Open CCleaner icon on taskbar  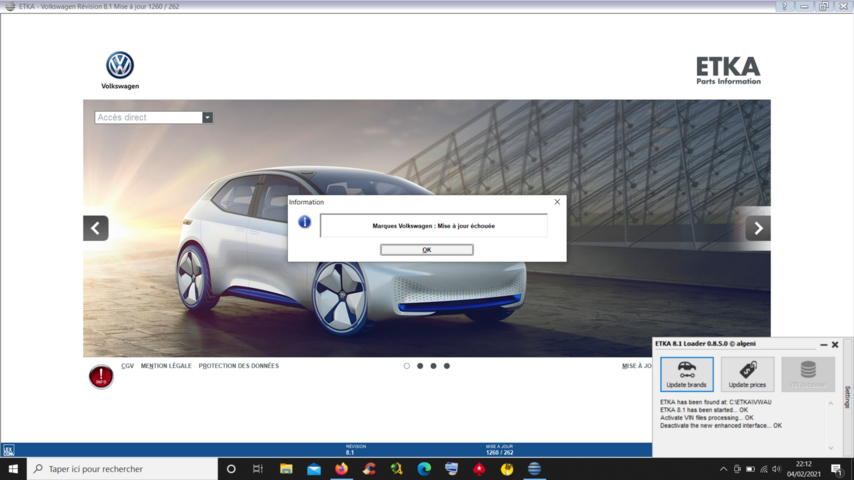(x=369, y=469)
